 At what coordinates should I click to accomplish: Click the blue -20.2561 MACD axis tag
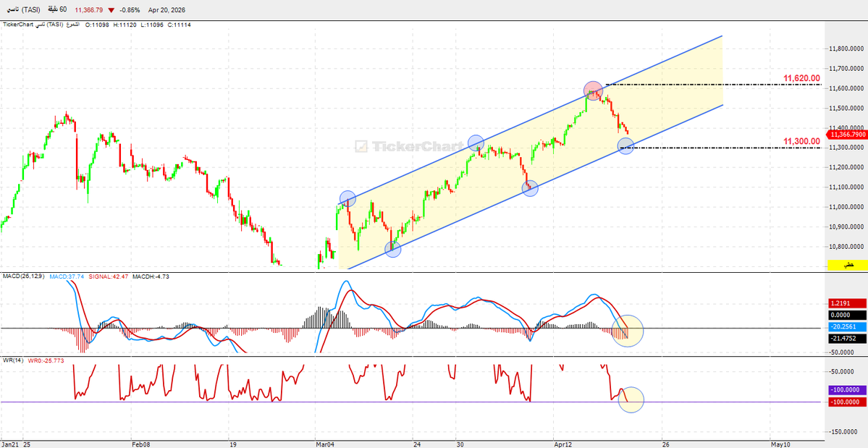pyautogui.click(x=847, y=327)
